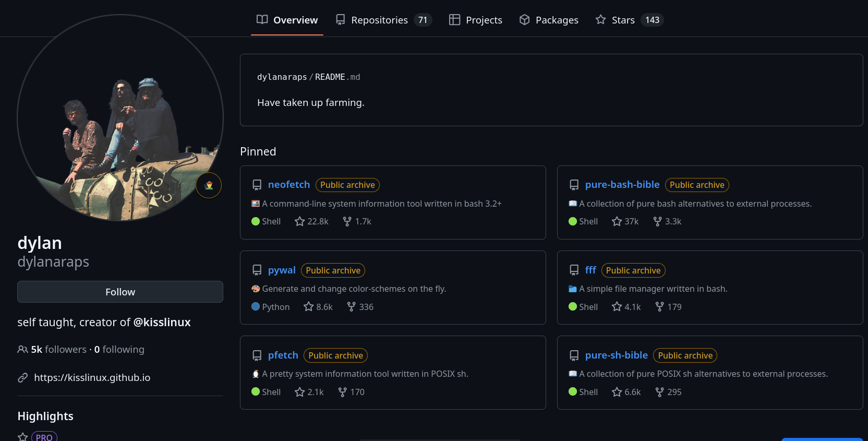Click the 'Have taken up farming.' text

tap(311, 102)
